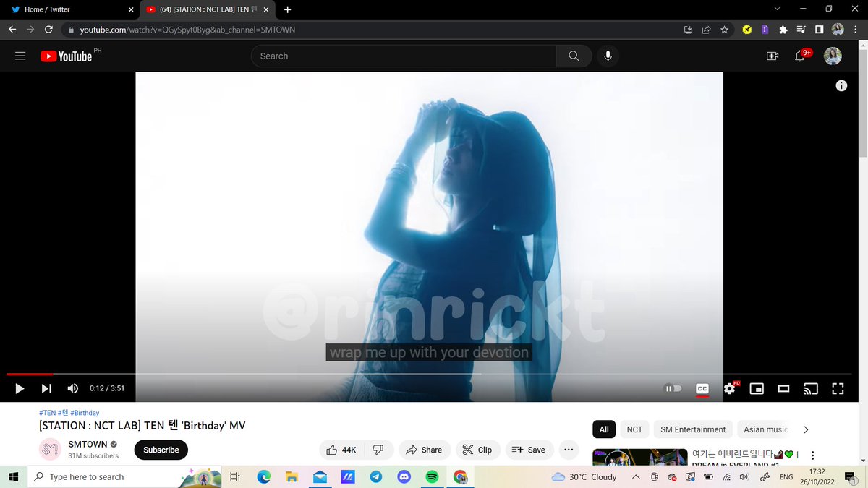Open tab search chevron in title bar
The width and height of the screenshot is (868, 488).
coord(777,9)
